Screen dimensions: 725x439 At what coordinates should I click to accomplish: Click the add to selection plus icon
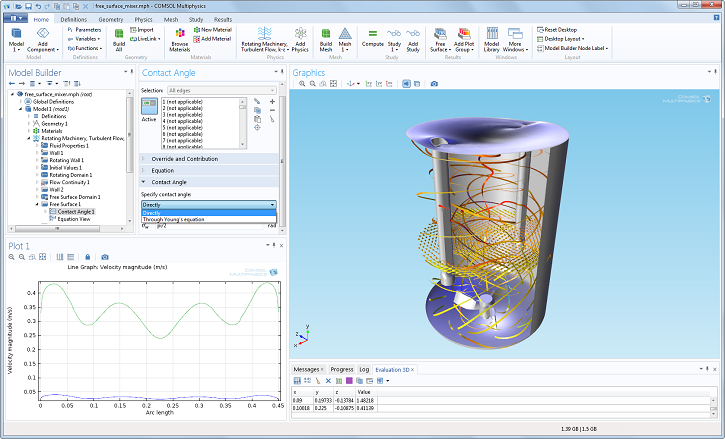pyautogui.click(x=272, y=101)
